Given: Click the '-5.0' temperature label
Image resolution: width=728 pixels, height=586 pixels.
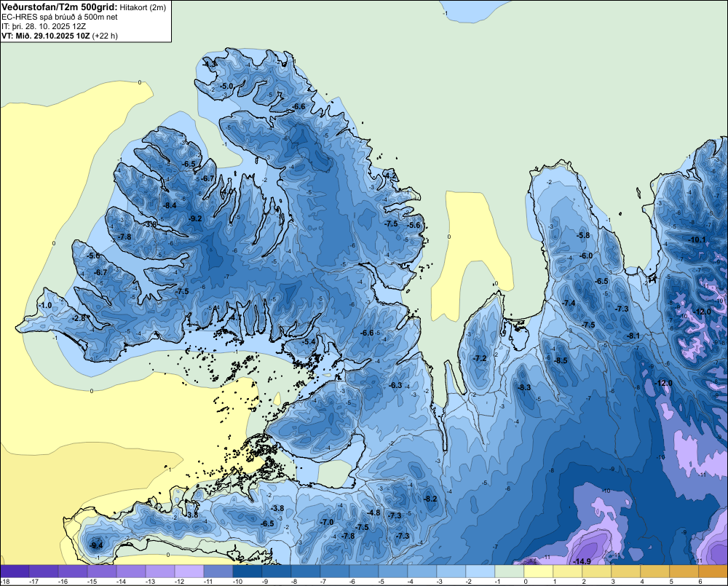Looking at the screenshot, I should pos(226,87).
